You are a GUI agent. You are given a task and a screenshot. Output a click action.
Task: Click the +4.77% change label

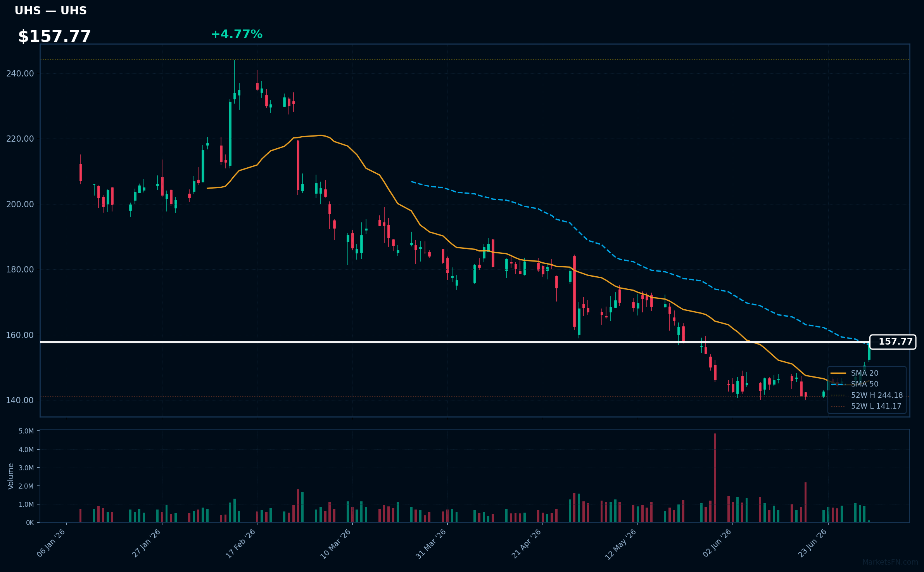pos(237,34)
